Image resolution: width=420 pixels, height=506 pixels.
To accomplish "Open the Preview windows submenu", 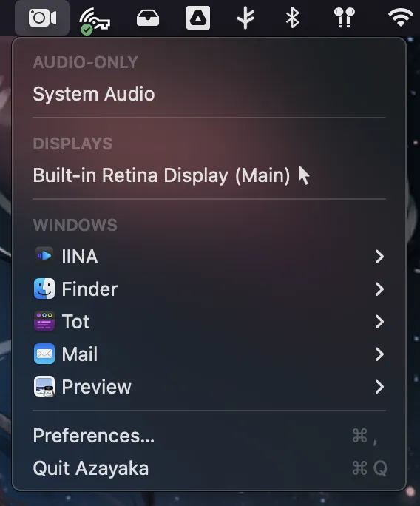I will (209, 387).
